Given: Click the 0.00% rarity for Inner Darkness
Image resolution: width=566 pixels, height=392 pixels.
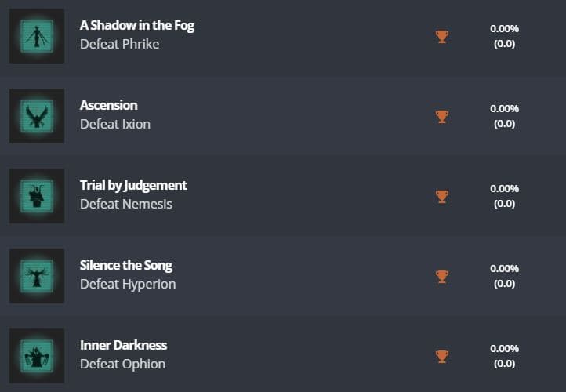Looking at the screenshot, I should point(504,349).
